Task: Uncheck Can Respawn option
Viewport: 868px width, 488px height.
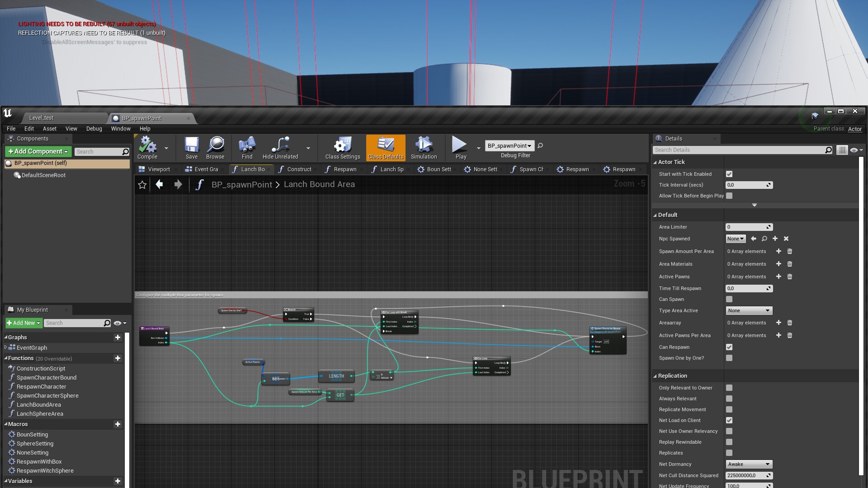Action: tap(729, 347)
